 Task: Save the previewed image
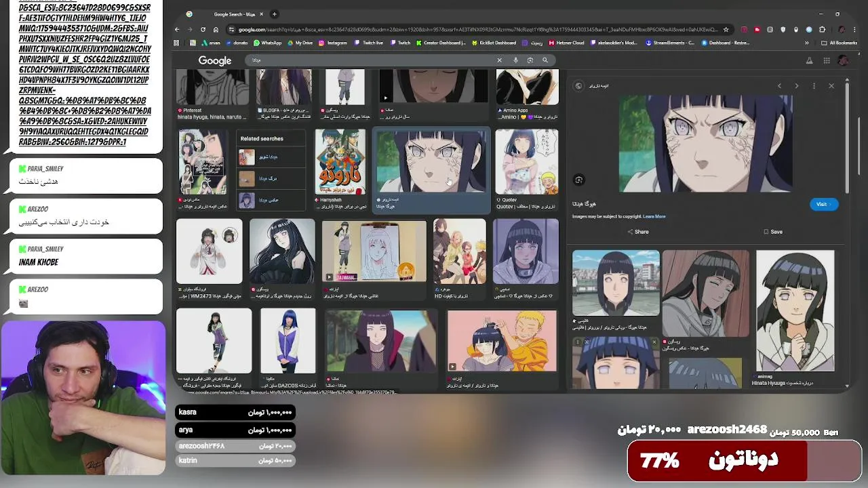coord(773,232)
